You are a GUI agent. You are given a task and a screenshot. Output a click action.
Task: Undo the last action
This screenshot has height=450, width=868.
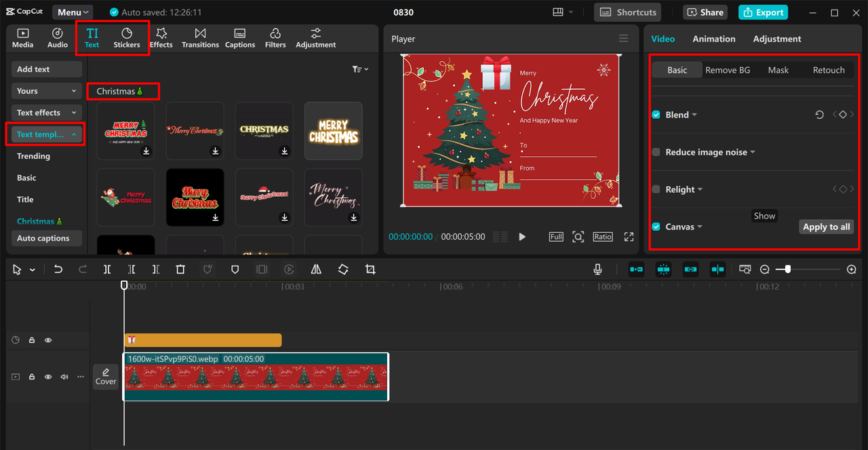(58, 269)
